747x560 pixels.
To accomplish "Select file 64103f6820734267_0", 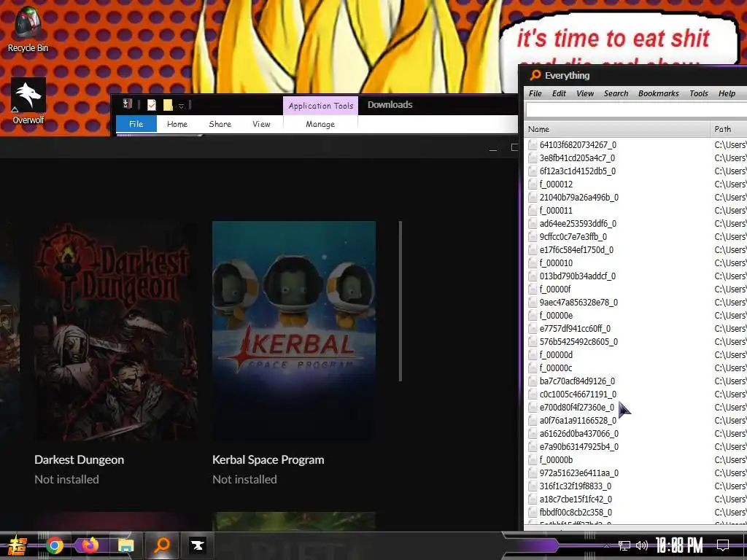I will tap(578, 145).
